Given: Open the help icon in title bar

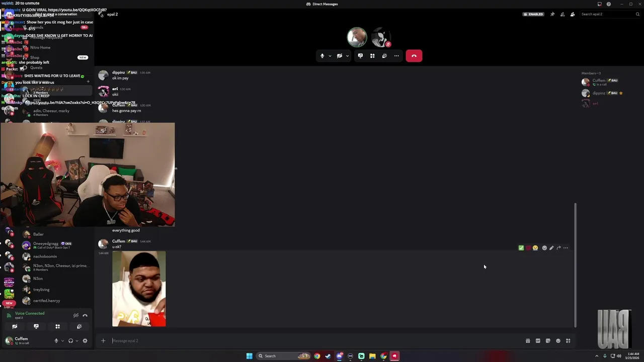Looking at the screenshot, I should 609,4.
